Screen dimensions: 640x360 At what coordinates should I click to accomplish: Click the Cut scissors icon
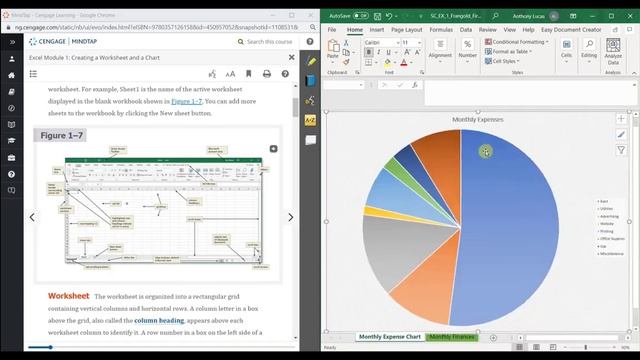[x=346, y=43]
